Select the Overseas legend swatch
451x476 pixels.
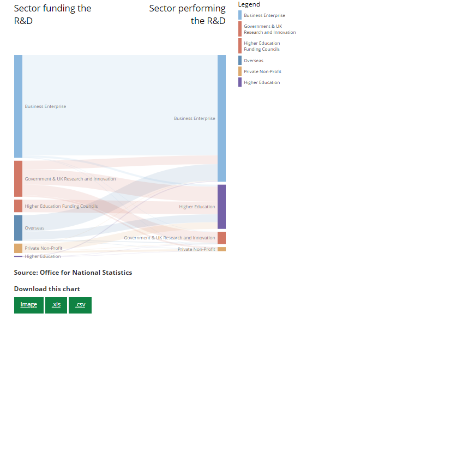240,61
